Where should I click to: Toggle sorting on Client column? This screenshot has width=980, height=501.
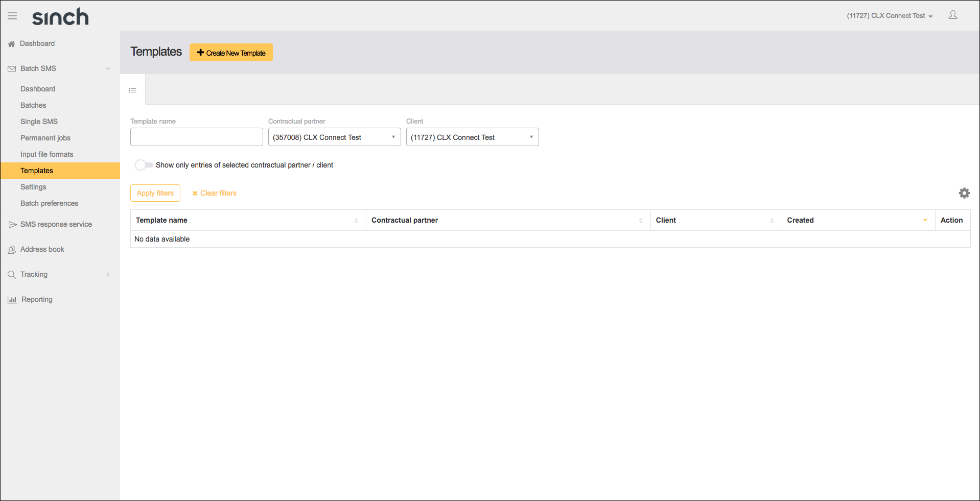pos(773,220)
